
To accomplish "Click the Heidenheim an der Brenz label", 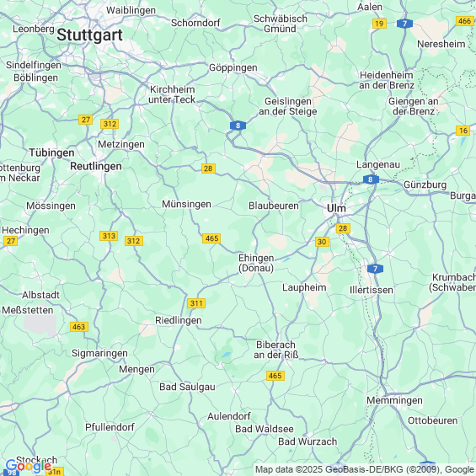I will coord(387,80).
